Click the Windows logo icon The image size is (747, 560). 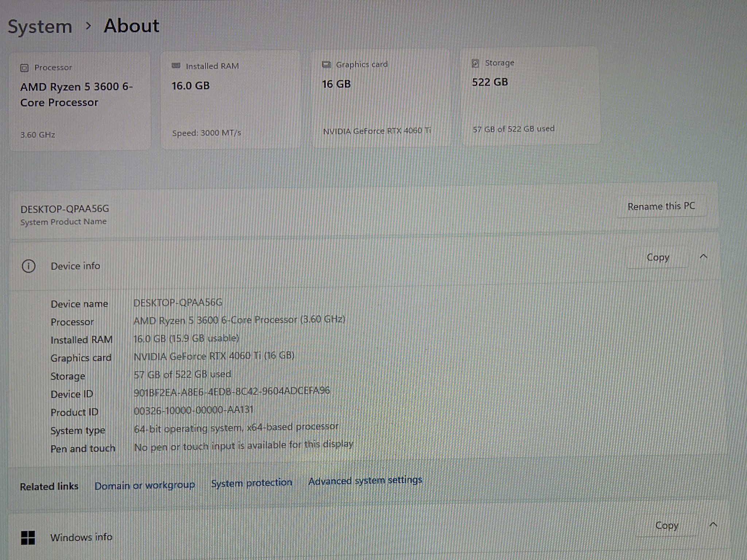[x=28, y=538]
